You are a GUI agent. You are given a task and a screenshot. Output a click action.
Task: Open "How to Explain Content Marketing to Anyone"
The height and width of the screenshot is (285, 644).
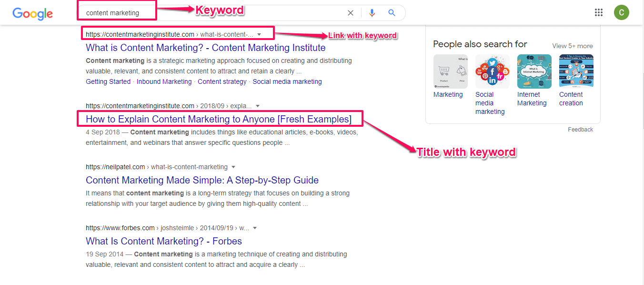pyautogui.click(x=218, y=119)
